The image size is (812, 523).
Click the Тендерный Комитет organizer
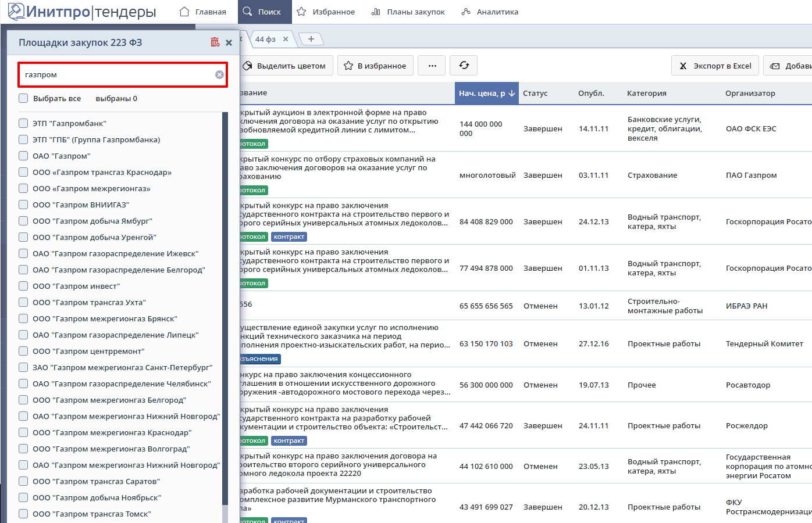pyautogui.click(x=764, y=343)
